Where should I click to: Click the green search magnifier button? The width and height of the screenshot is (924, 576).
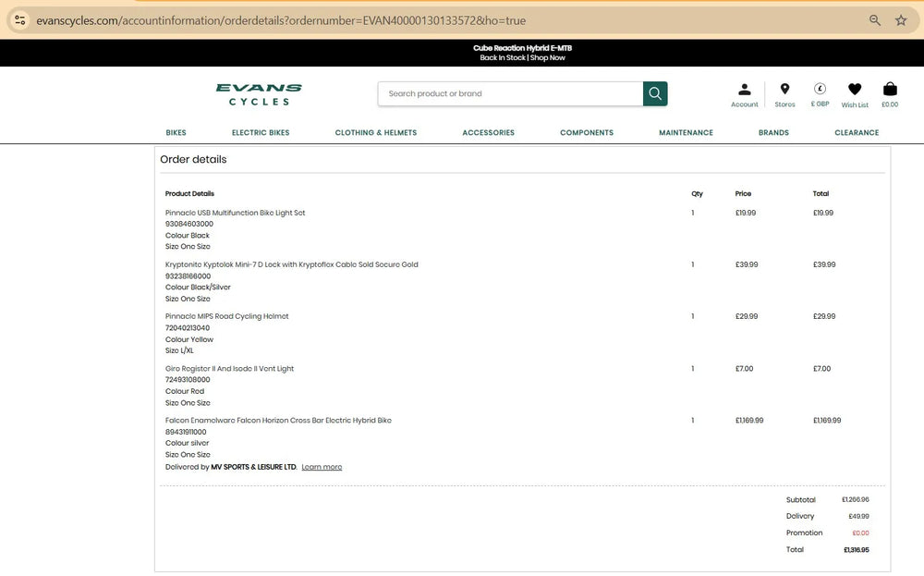pos(655,93)
